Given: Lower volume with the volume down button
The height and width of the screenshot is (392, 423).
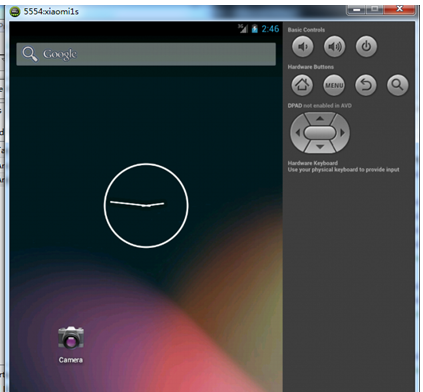Looking at the screenshot, I should (302, 47).
